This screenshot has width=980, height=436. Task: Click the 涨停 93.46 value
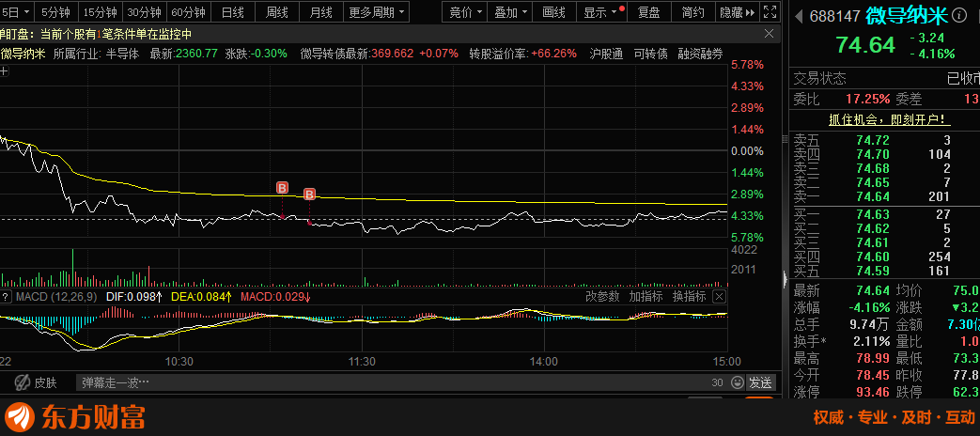(x=873, y=392)
